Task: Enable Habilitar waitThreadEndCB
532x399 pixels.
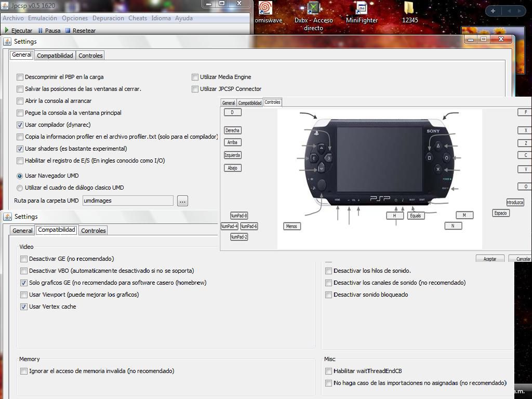Action: (328, 371)
